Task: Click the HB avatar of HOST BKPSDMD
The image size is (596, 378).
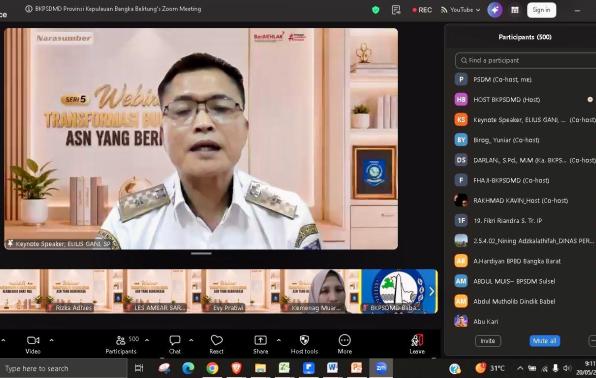Action: 461,100
